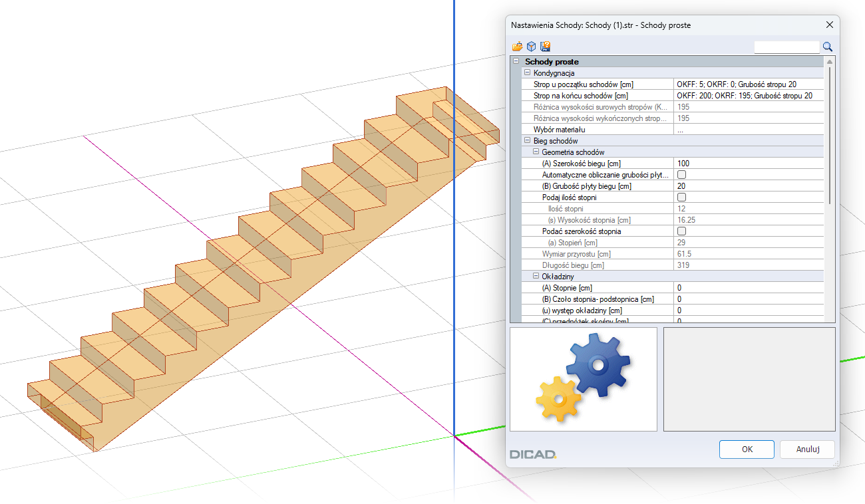Click the 3D cube icon in toolbar

(x=531, y=47)
